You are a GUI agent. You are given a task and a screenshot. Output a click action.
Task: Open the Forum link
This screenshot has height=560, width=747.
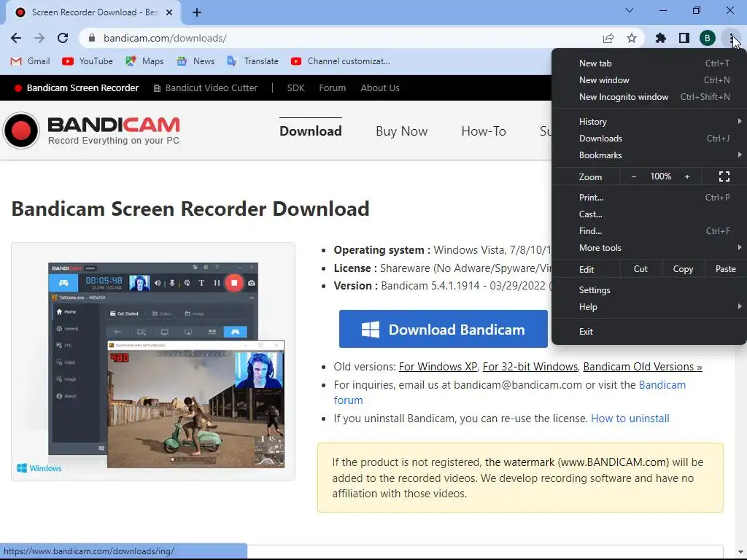click(x=332, y=88)
